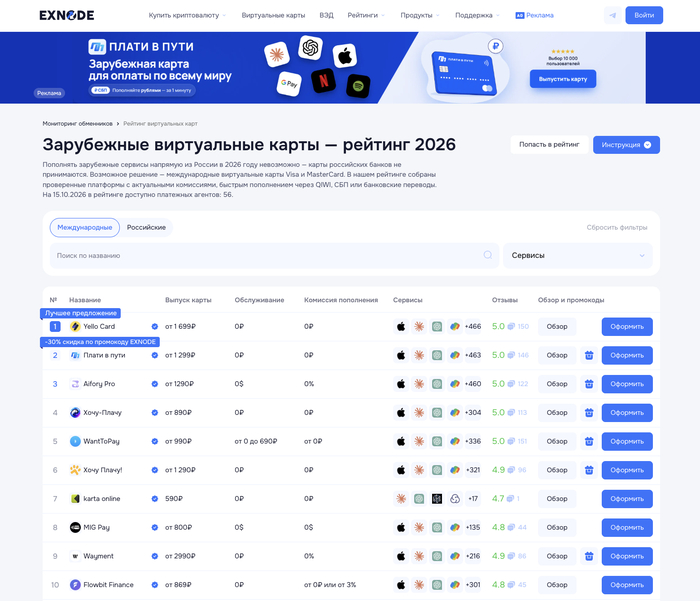
Task: Click Flowbit Finance logo icon
Action: tap(75, 585)
